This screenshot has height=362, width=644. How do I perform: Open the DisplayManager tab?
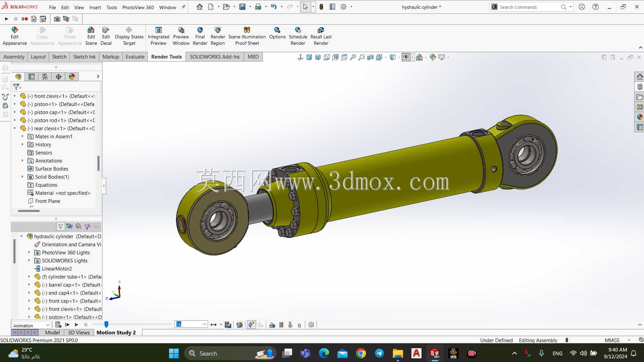coord(72,77)
